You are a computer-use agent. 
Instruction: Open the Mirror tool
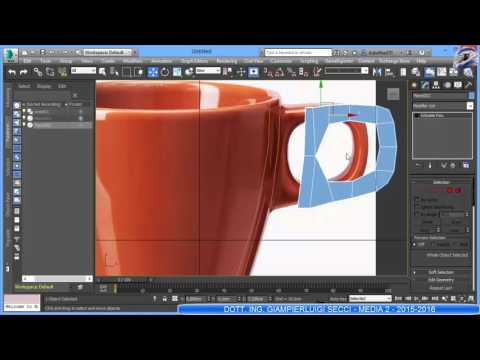377,72
